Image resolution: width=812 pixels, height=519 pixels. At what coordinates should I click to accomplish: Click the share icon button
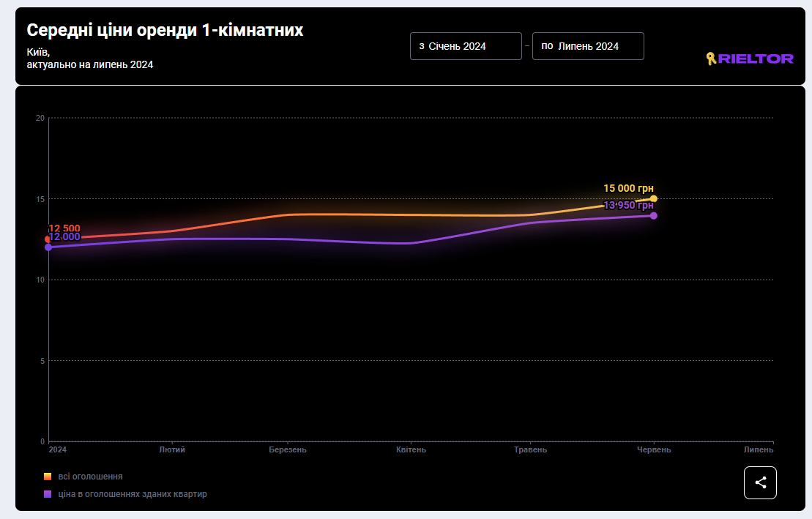760,482
